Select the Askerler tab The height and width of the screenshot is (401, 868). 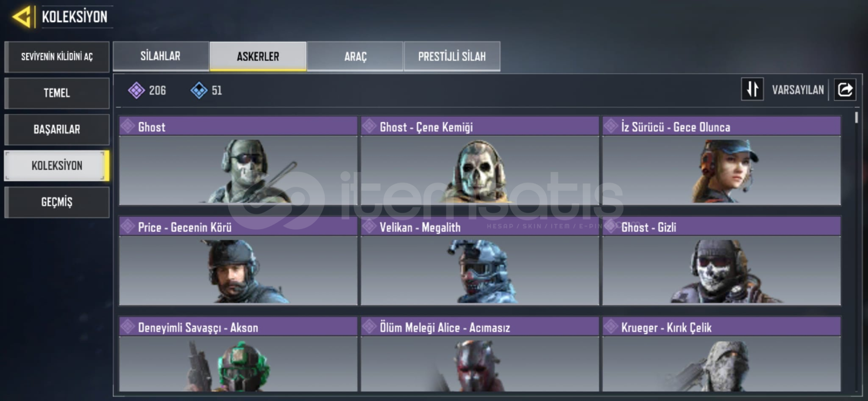click(258, 56)
